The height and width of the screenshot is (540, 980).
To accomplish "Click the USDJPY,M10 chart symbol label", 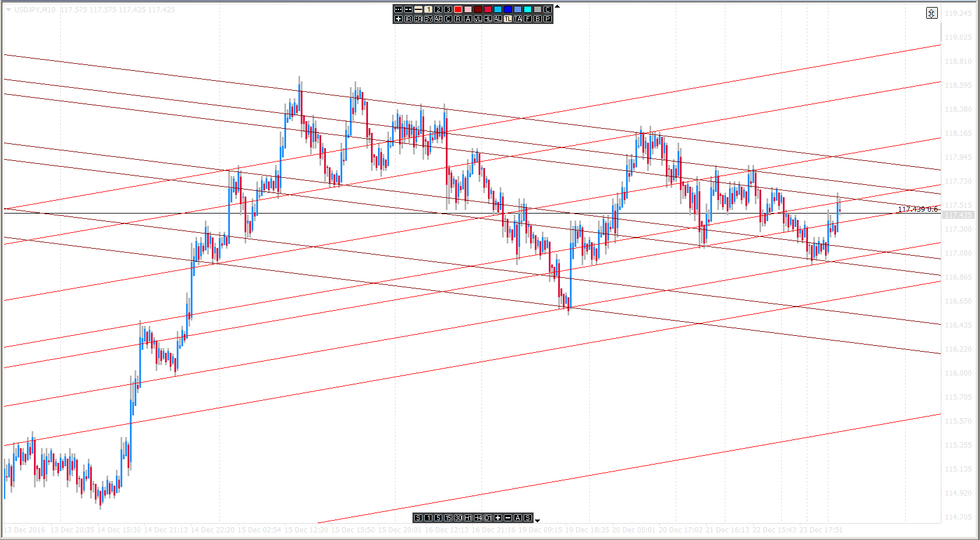I will click(35, 10).
